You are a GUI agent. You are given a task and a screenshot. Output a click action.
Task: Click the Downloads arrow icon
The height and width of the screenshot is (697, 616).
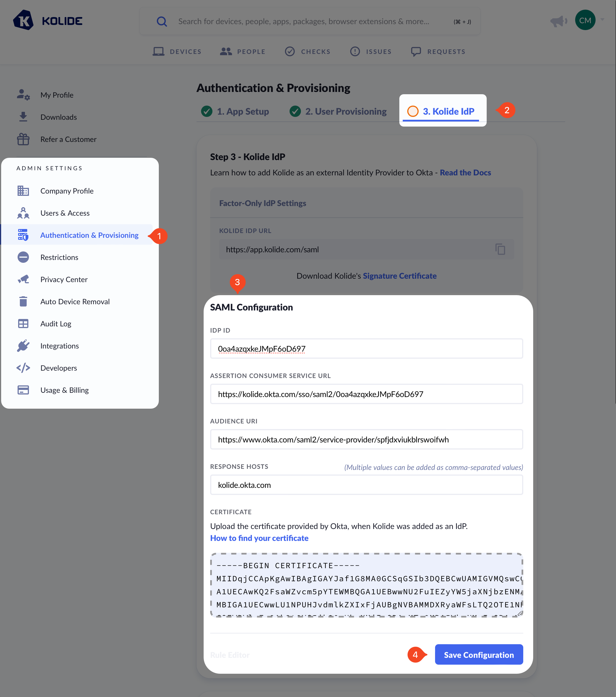23,117
